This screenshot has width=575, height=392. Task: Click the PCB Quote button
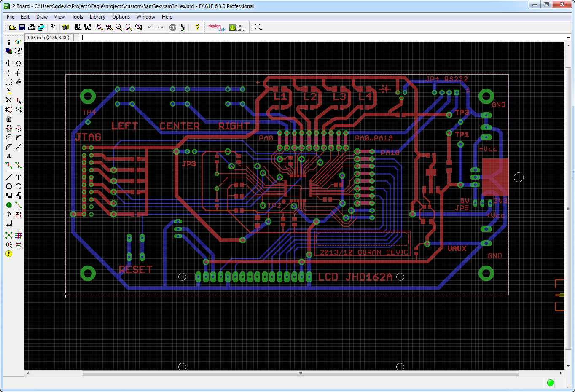click(237, 27)
